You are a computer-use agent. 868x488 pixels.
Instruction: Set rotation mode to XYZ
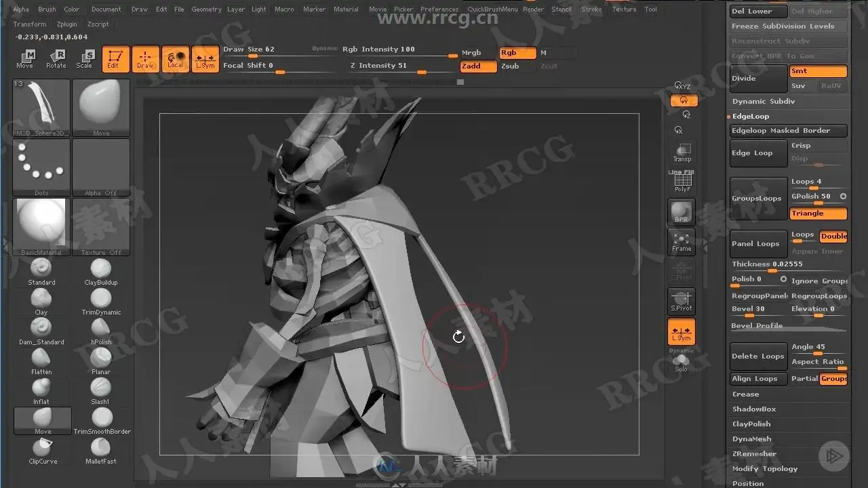(x=683, y=86)
